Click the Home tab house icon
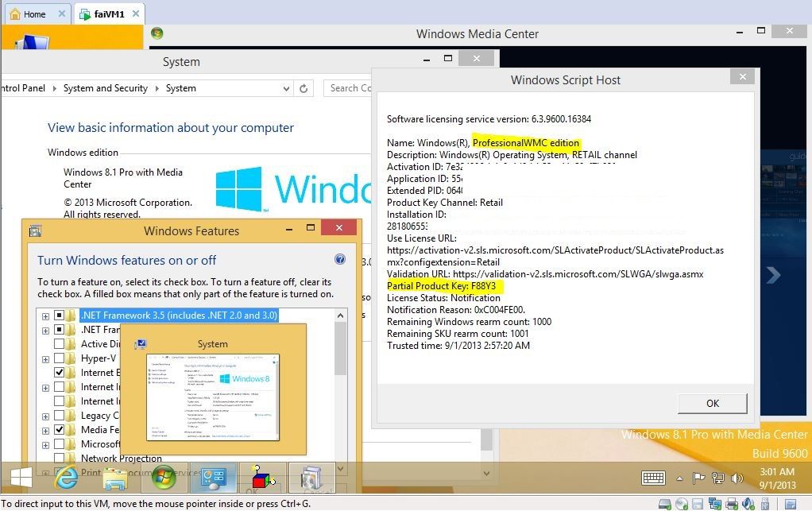The image size is (812, 511). (15, 14)
